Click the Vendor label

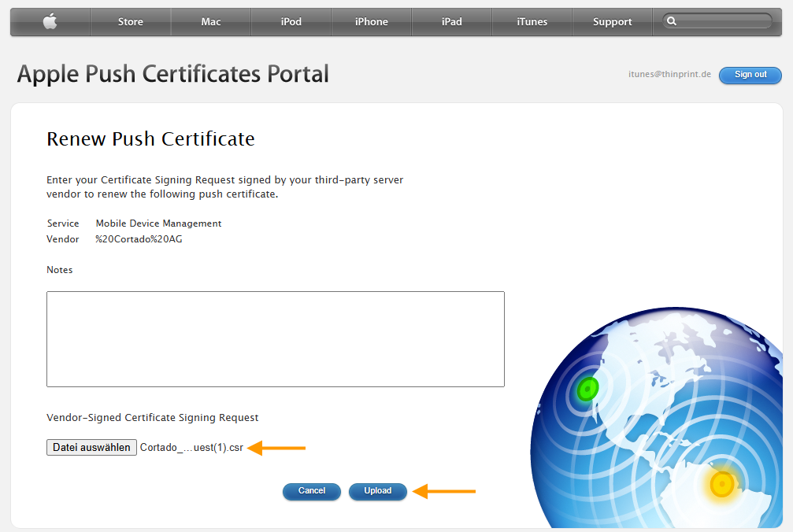(63, 239)
